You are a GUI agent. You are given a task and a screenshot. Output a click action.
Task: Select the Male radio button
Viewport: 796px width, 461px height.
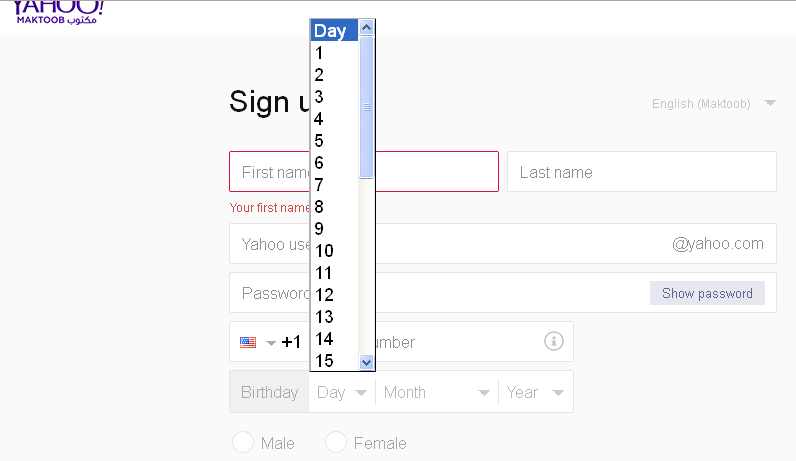243,443
